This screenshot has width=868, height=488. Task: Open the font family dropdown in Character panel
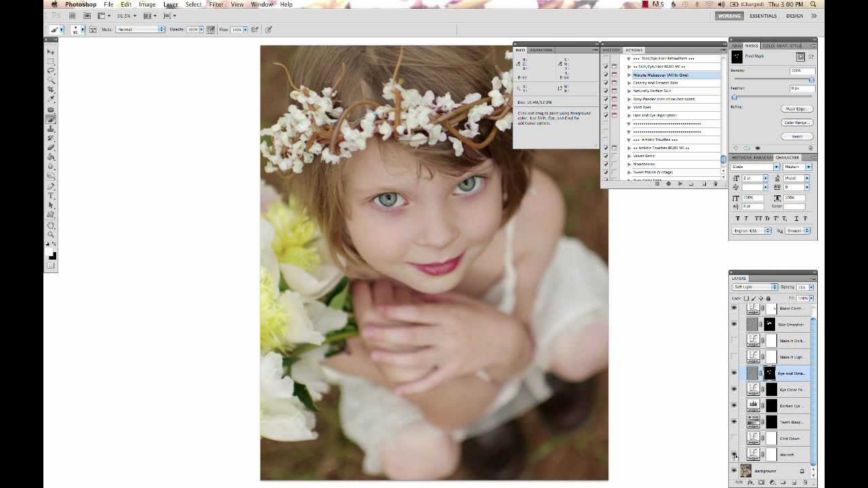tap(756, 167)
